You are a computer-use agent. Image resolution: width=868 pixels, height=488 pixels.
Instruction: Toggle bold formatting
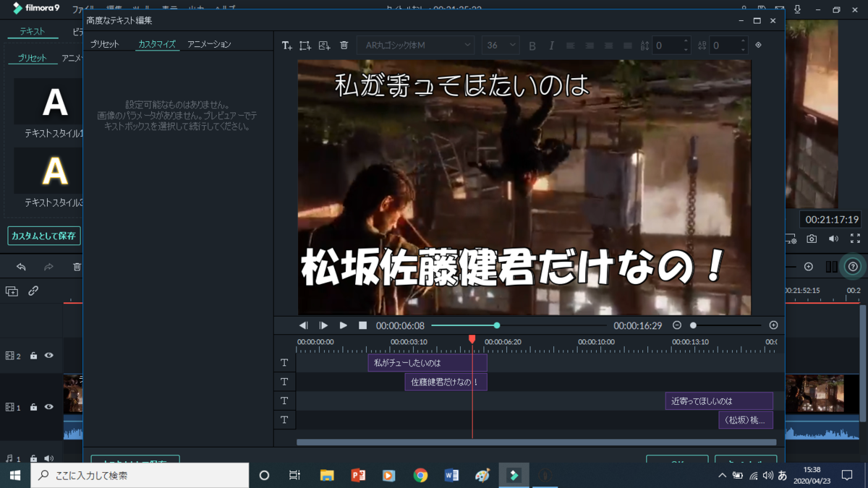[532, 46]
